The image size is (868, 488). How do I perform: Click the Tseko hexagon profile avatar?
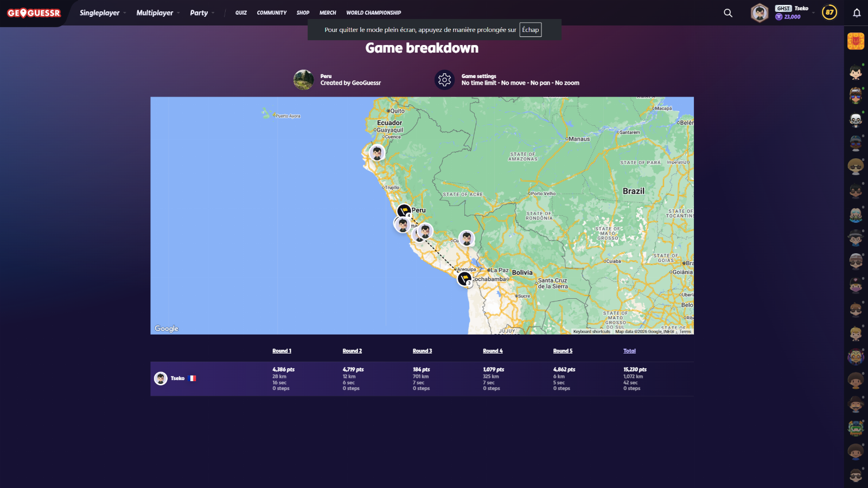pos(759,13)
